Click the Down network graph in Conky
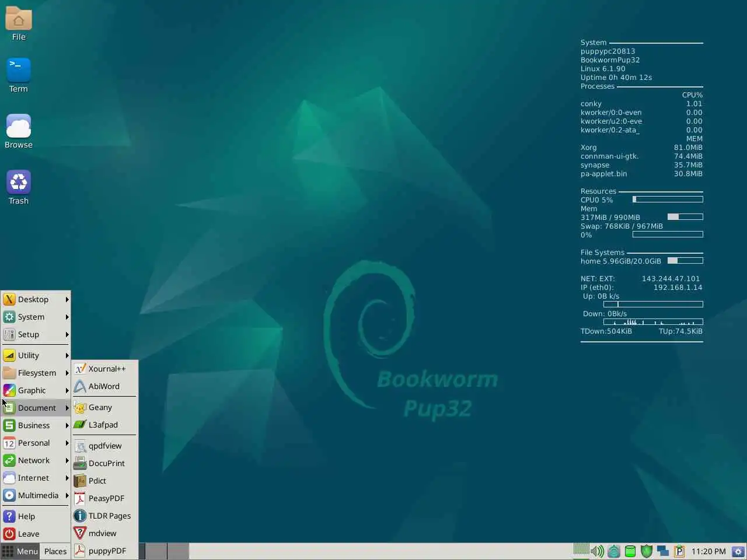Screen dimensions: 747x560 [x=653, y=322]
